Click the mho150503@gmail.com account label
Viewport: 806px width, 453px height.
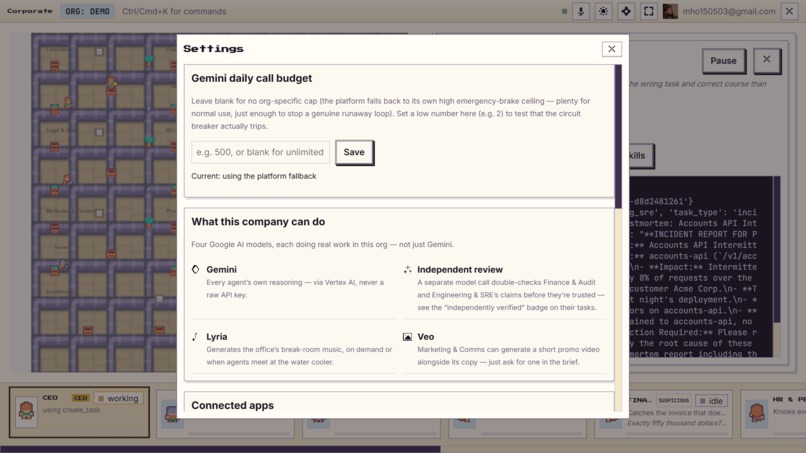point(729,11)
